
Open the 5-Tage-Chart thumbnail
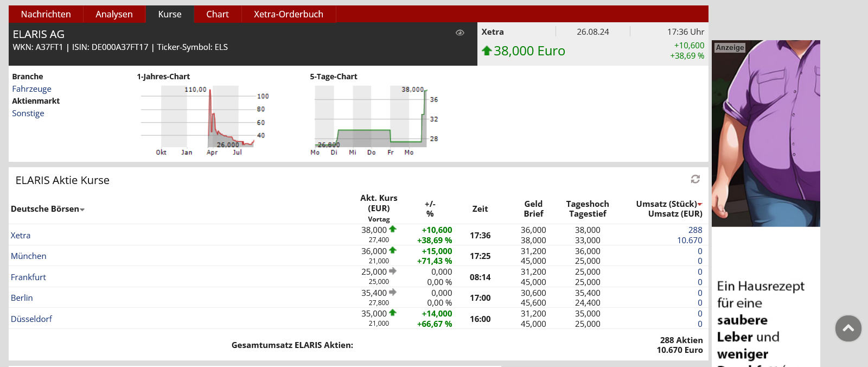[x=374, y=119]
